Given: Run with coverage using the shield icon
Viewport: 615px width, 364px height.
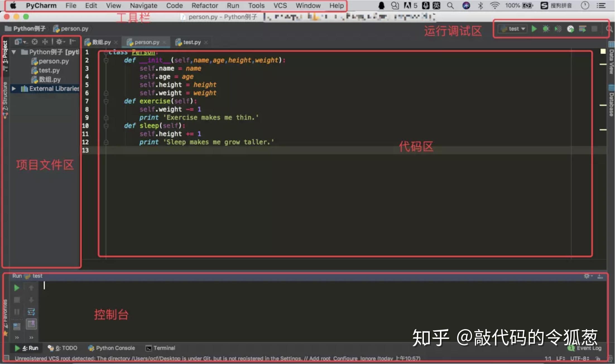Looking at the screenshot, I should 558,29.
